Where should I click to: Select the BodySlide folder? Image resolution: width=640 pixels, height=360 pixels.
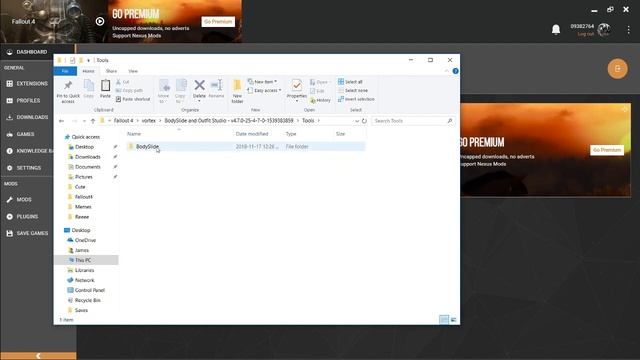pos(246,147)
